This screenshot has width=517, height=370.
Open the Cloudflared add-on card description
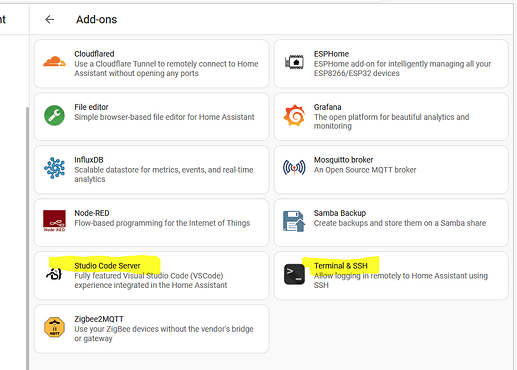166,68
